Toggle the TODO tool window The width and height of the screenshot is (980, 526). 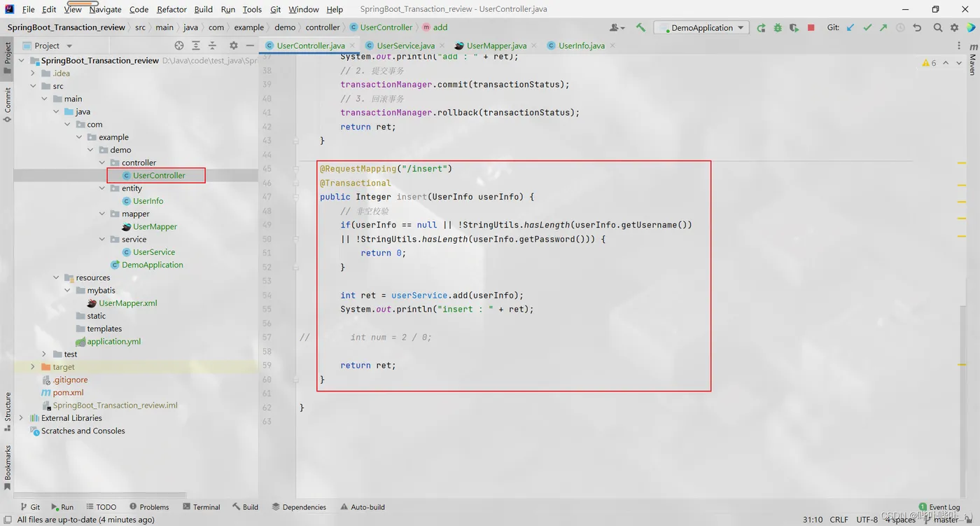click(x=101, y=507)
